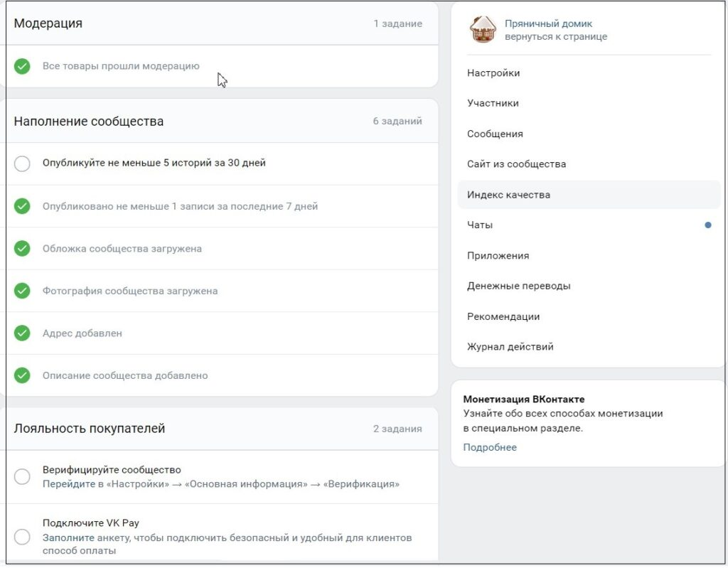Image resolution: width=728 pixels, height=568 pixels.
Task: Tick the circle beside Подключите VK Pay
Action: coord(22,537)
